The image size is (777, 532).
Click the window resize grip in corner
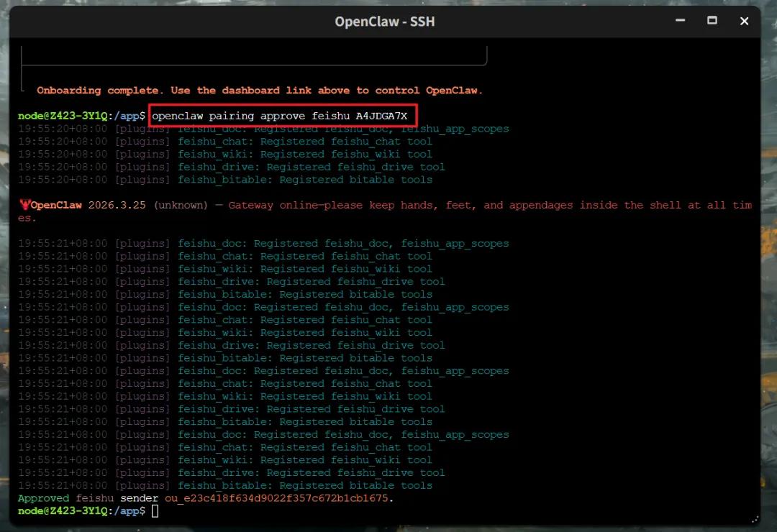754,518
